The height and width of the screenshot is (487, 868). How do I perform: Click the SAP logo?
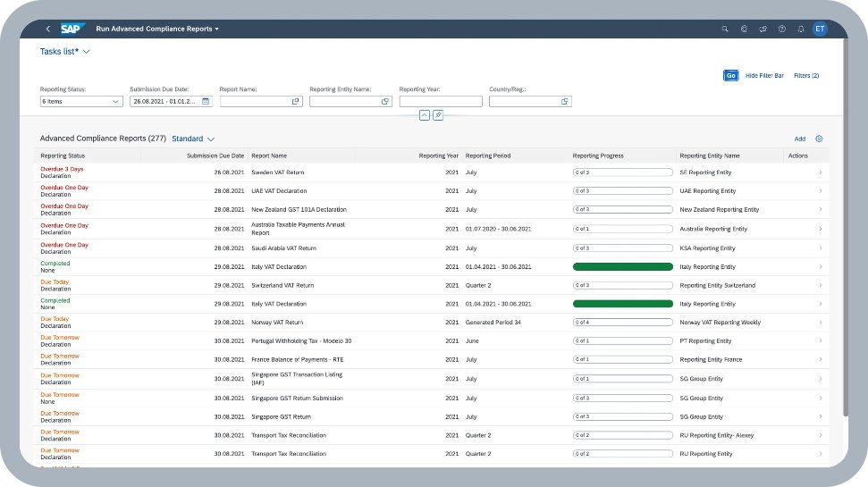72,29
